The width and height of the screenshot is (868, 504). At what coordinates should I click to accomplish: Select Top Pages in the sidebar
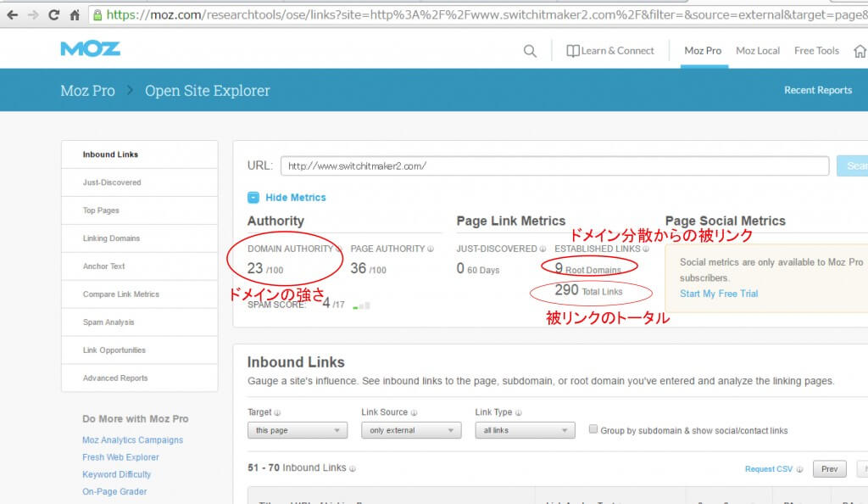pyautogui.click(x=140, y=210)
